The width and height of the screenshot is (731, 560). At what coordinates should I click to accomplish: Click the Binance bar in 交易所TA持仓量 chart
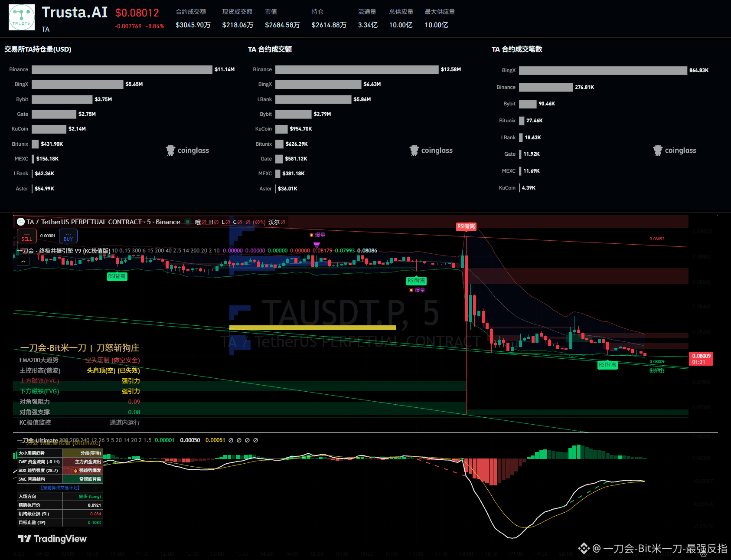122,69
